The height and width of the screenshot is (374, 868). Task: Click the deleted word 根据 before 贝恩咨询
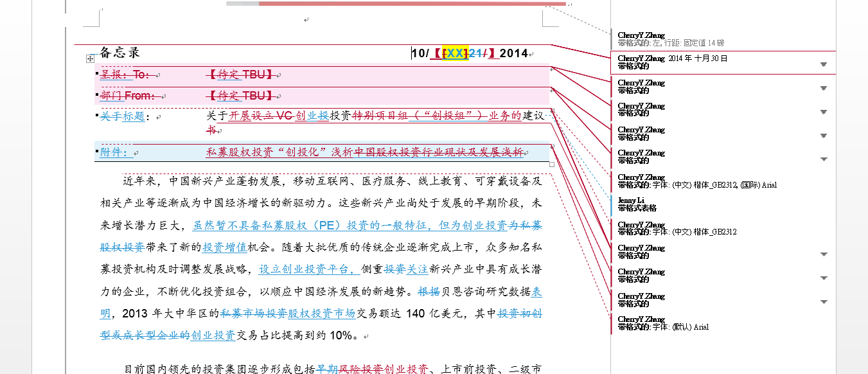point(429,292)
